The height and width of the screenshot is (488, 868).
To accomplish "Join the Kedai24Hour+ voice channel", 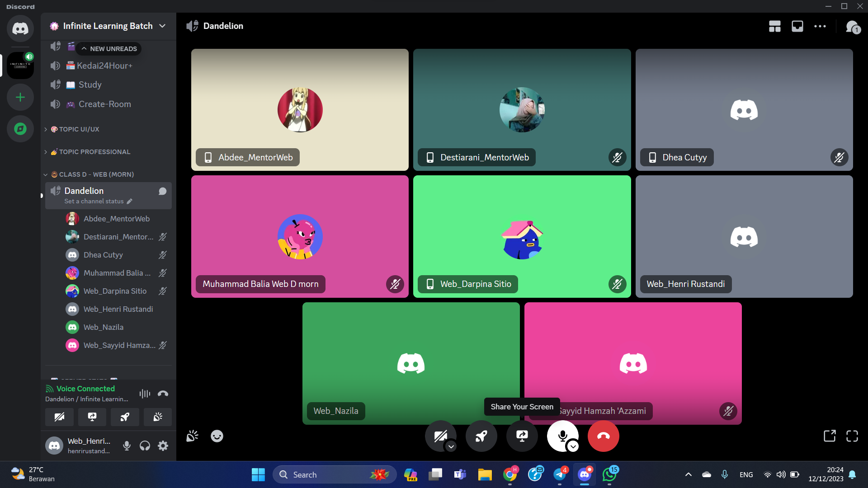I will pyautogui.click(x=108, y=66).
